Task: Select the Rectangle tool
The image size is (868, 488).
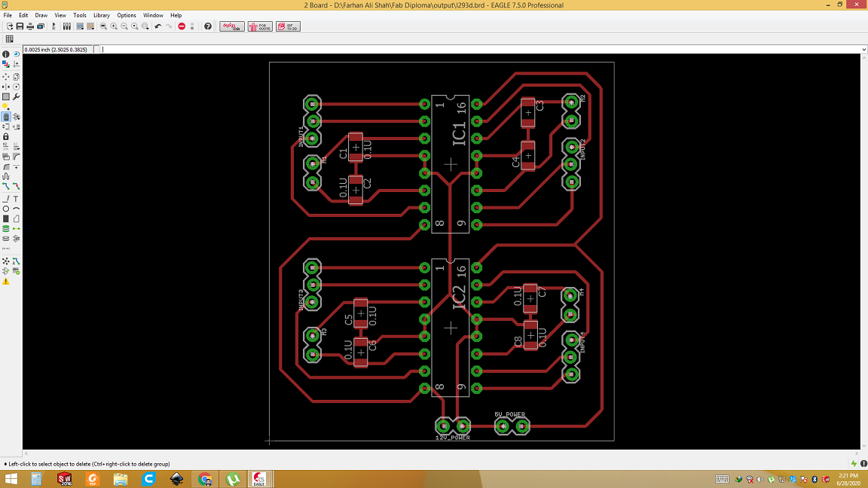Action: (5, 218)
